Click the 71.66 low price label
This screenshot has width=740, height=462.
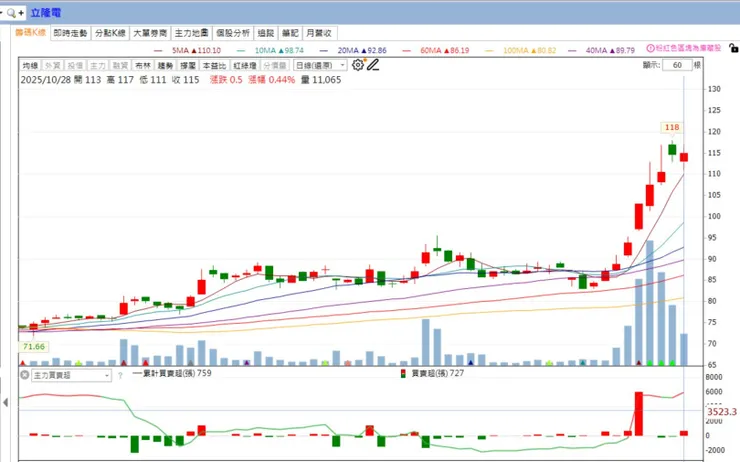(34, 346)
